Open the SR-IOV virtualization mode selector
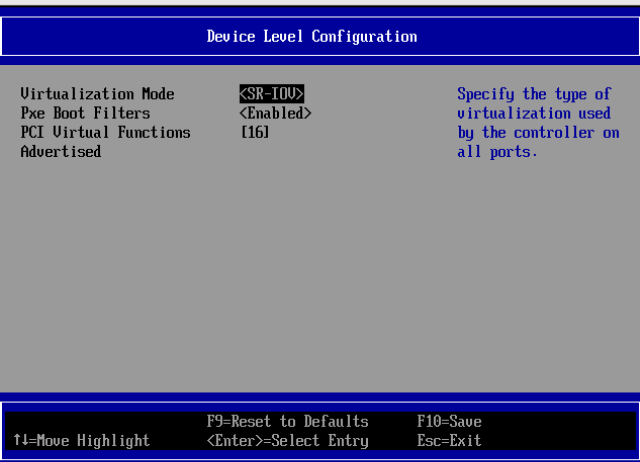This screenshot has width=640, height=462. tap(272, 94)
